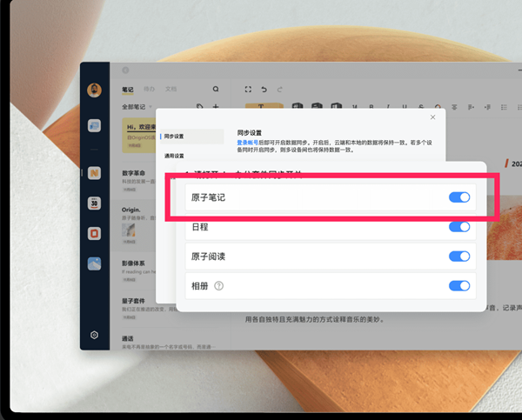The image size is (522, 420).
Task: Toggle the 原子笔记 sync switch
Action: pos(459,197)
